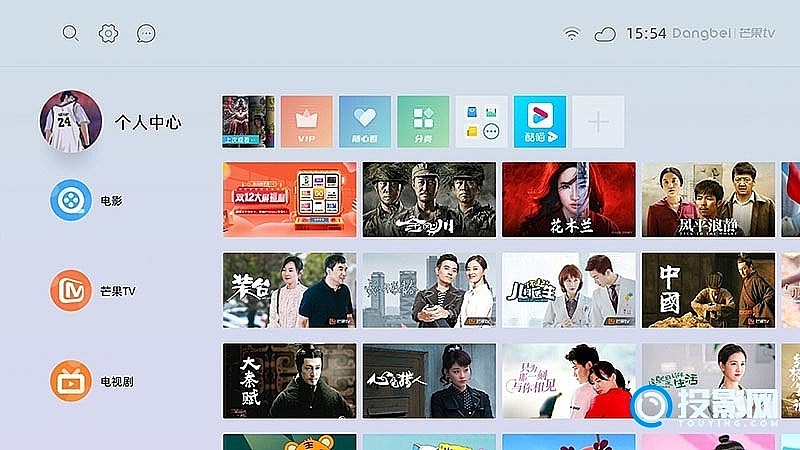Play the 金刚川 movie poster

[x=429, y=199]
